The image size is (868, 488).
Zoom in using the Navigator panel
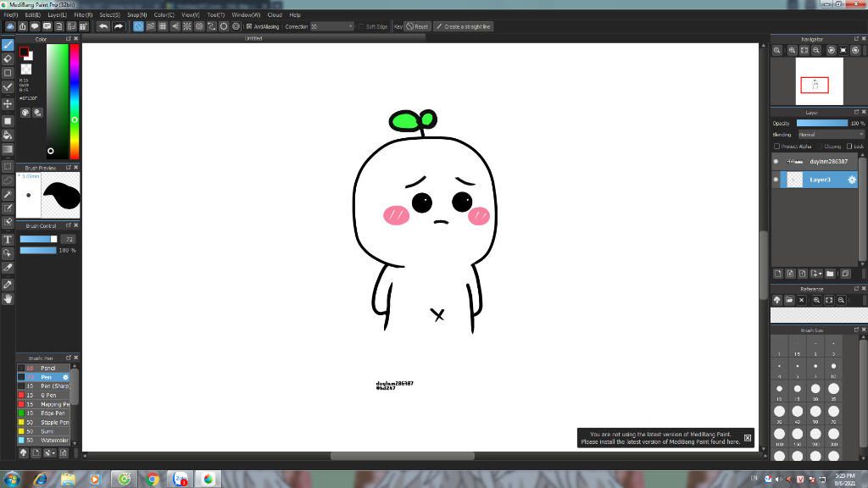pyautogui.click(x=793, y=50)
